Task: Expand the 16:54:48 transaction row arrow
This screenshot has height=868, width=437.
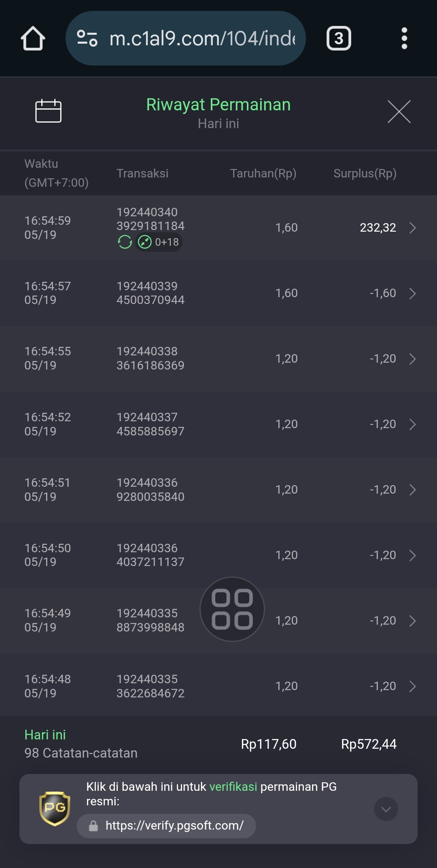Action: click(412, 686)
